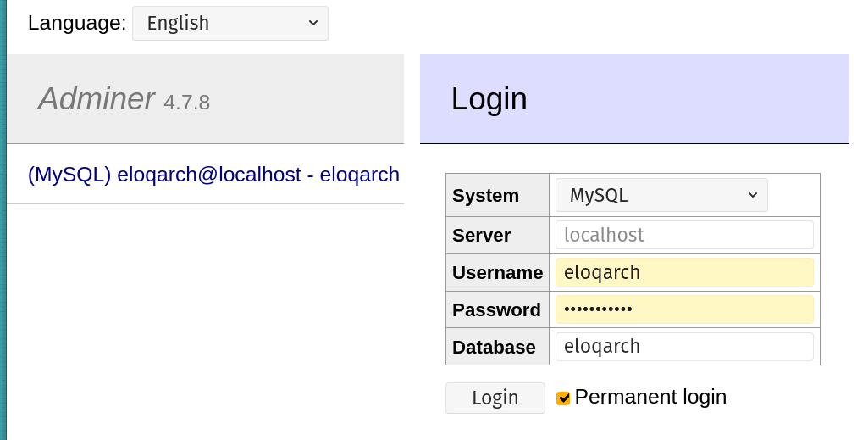
Task: Select the Password input field
Action: click(684, 309)
